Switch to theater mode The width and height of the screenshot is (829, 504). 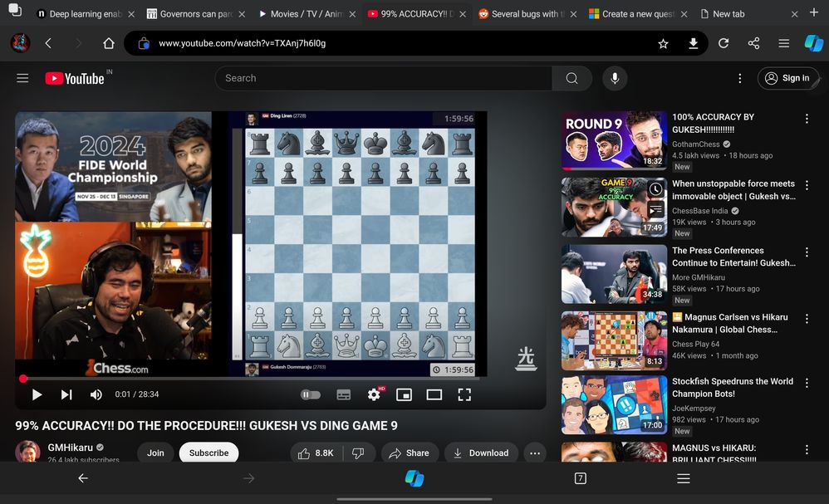tap(434, 394)
